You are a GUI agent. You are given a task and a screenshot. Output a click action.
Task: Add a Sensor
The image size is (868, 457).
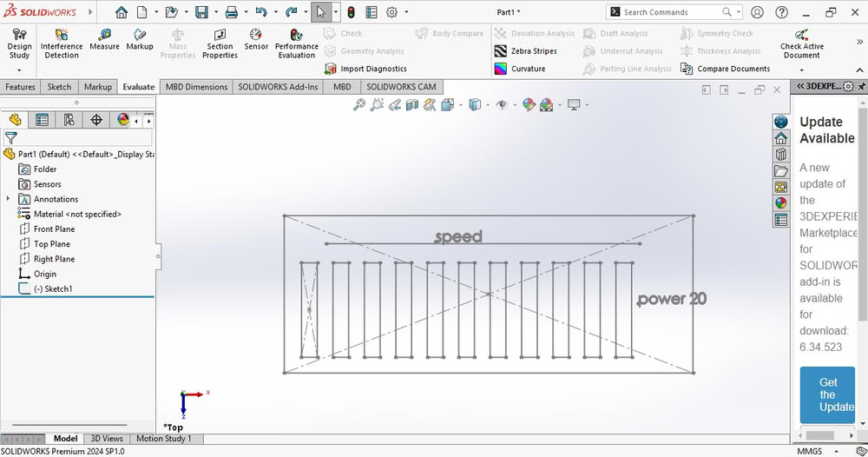click(x=256, y=40)
